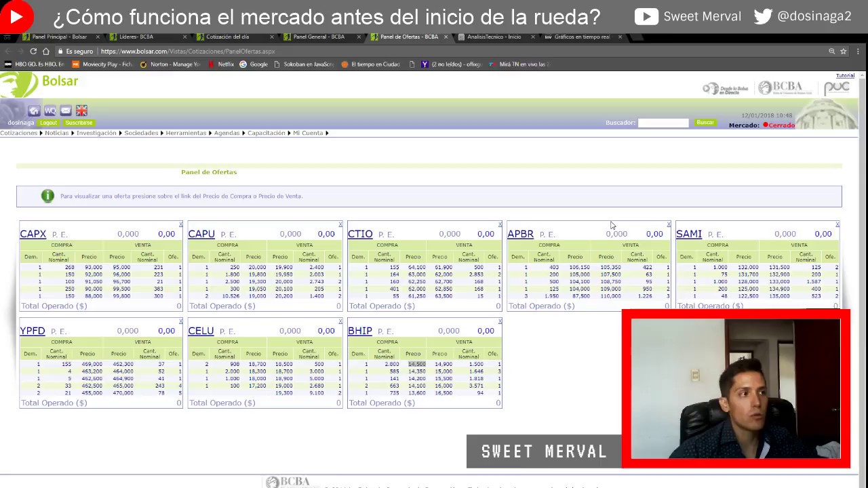The height and width of the screenshot is (488, 868).
Task: Open the APBR ticker link
Action: [x=520, y=234]
